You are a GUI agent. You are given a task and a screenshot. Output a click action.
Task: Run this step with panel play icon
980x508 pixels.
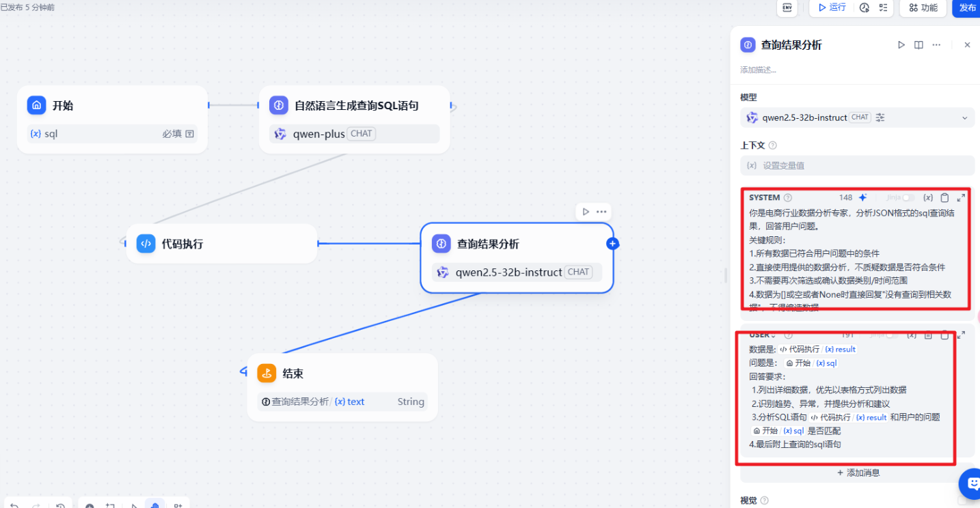pos(901,45)
